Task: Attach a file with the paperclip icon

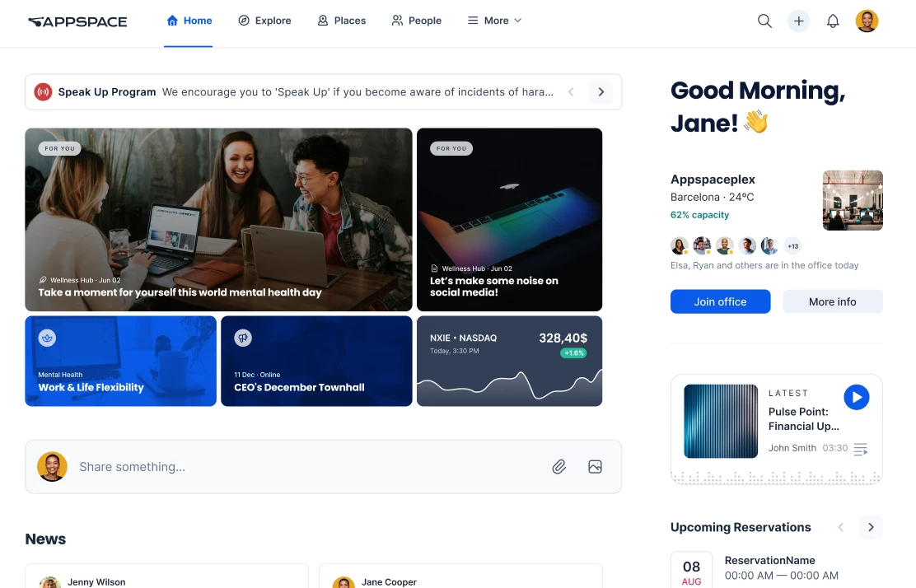Action: (x=559, y=467)
